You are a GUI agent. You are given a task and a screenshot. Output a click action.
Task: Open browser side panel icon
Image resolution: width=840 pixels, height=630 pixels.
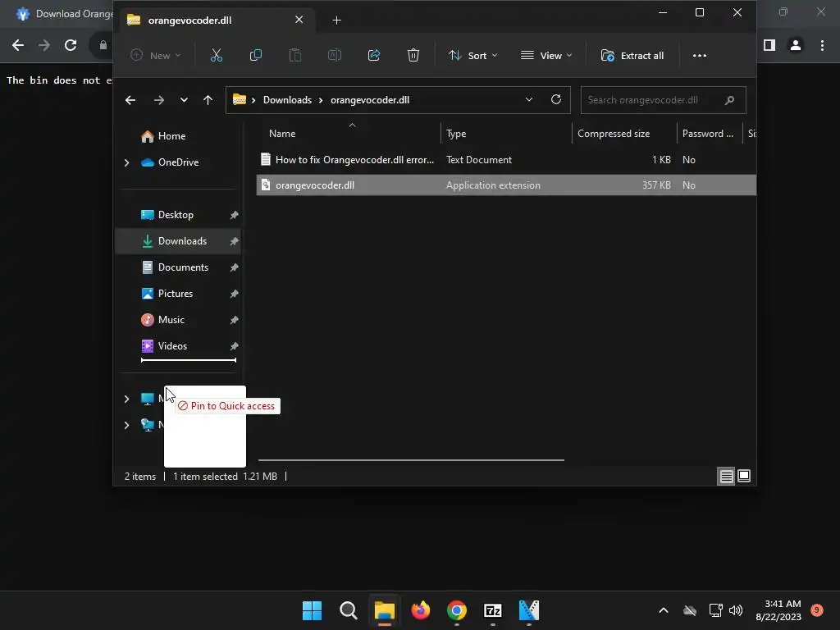coord(769,46)
